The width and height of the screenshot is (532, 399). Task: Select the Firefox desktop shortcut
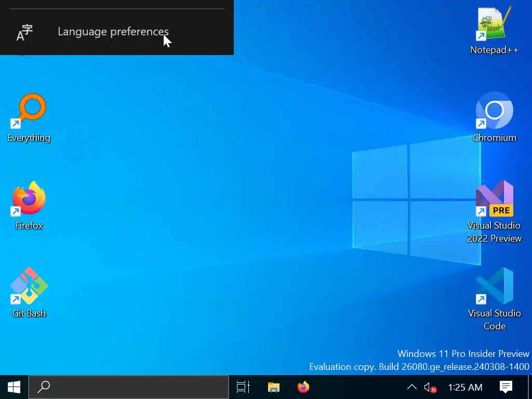pyautogui.click(x=29, y=206)
